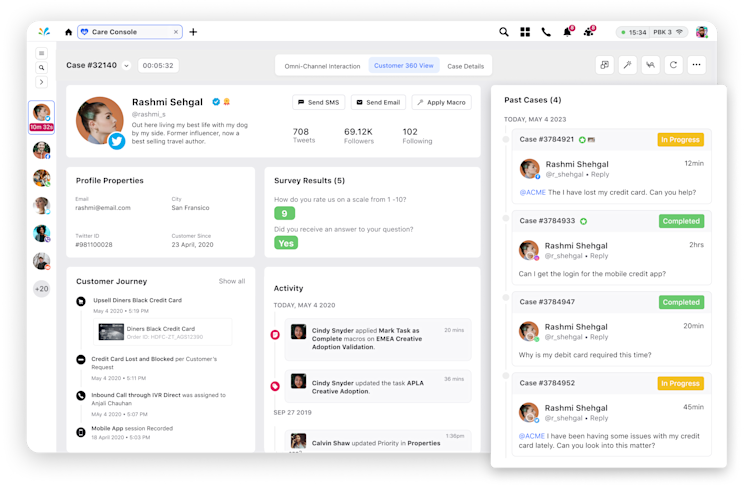Select third customer avatar in sidebar
Viewport: 750px width, 492px height.
pyautogui.click(x=42, y=178)
